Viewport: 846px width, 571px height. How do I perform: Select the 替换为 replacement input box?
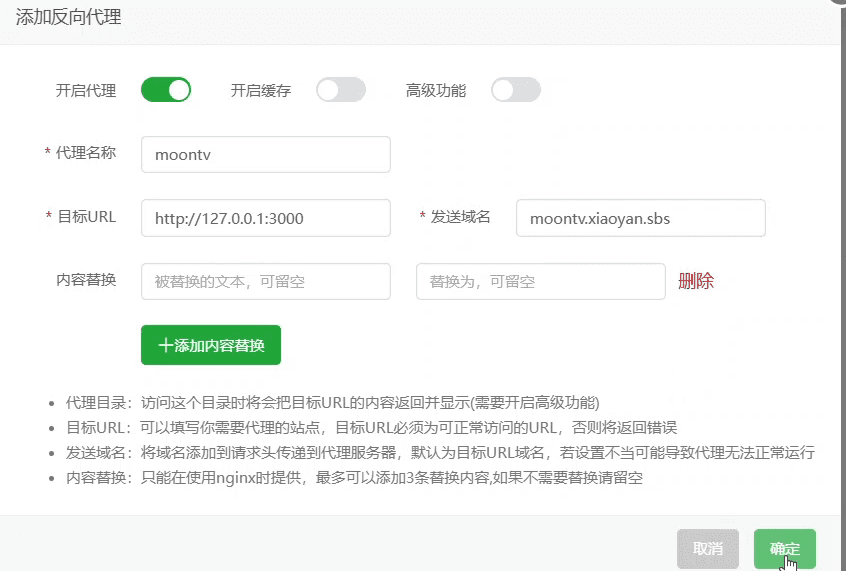point(540,282)
